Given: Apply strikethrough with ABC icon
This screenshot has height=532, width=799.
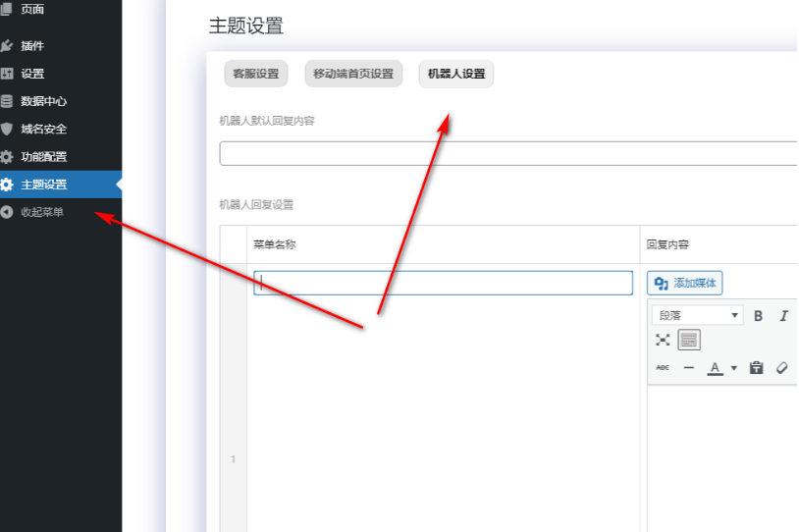Looking at the screenshot, I should tap(663, 367).
